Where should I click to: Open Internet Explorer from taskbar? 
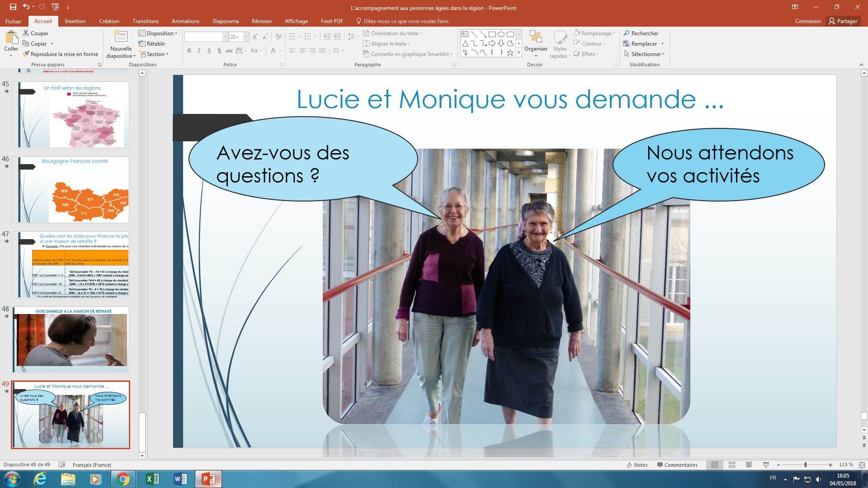[x=40, y=479]
